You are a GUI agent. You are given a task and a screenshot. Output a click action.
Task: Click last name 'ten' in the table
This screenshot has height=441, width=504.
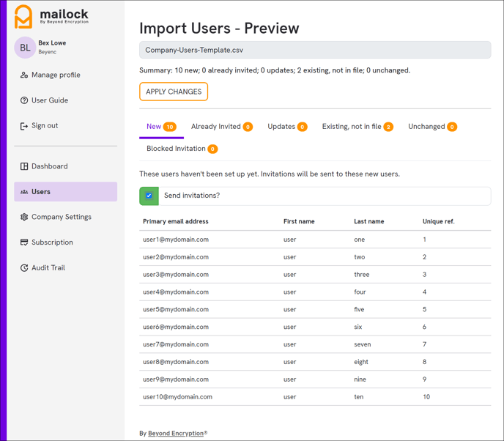(359, 397)
